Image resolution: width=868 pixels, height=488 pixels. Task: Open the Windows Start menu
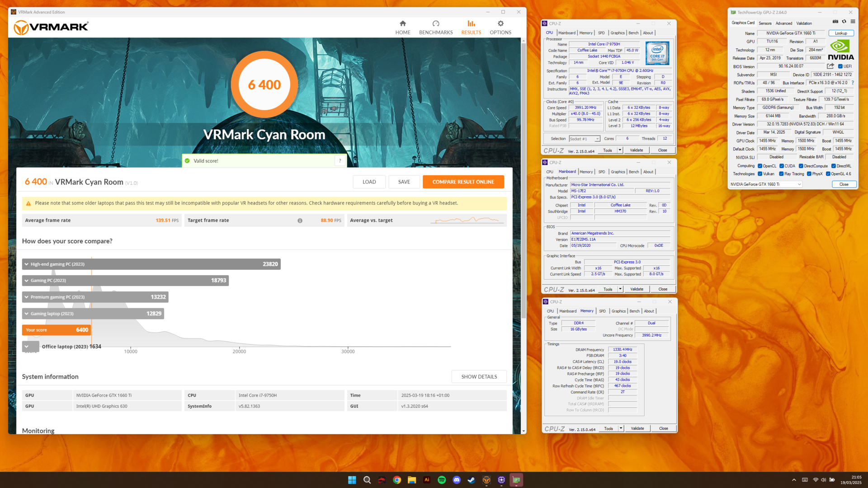click(352, 480)
